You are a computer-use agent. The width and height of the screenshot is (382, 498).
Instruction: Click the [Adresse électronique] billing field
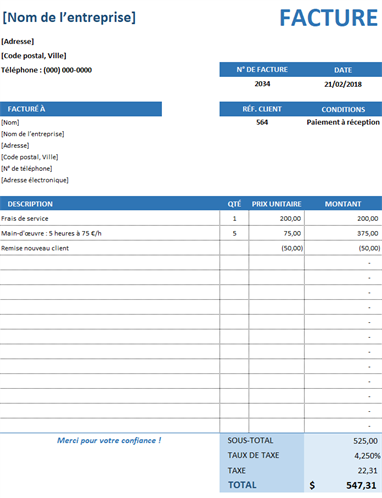click(x=35, y=180)
